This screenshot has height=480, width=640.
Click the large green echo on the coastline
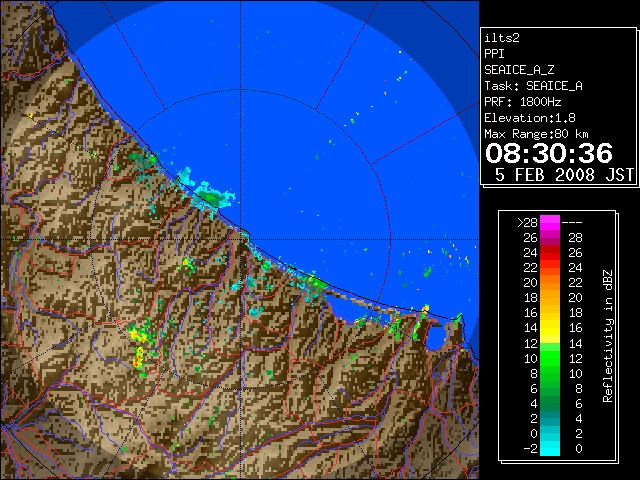214,196
